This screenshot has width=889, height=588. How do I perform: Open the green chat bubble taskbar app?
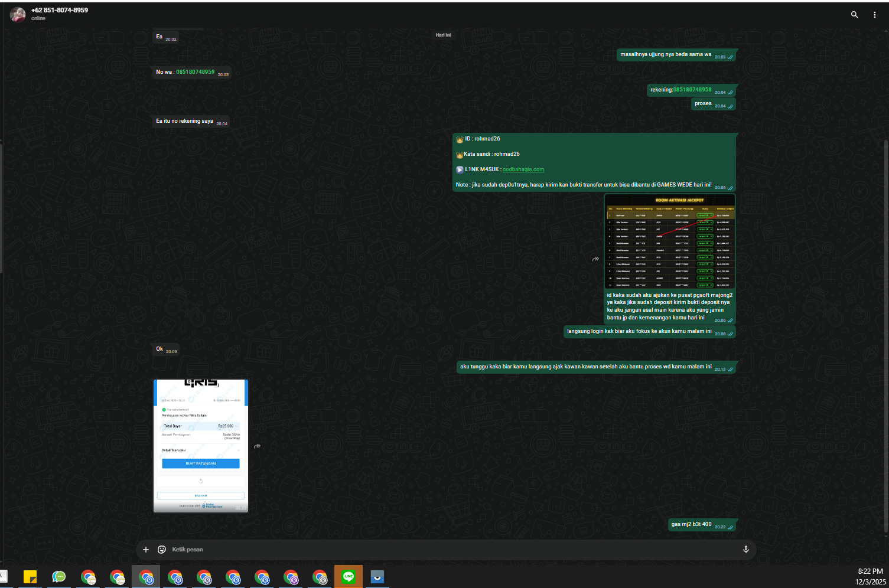[59, 577]
